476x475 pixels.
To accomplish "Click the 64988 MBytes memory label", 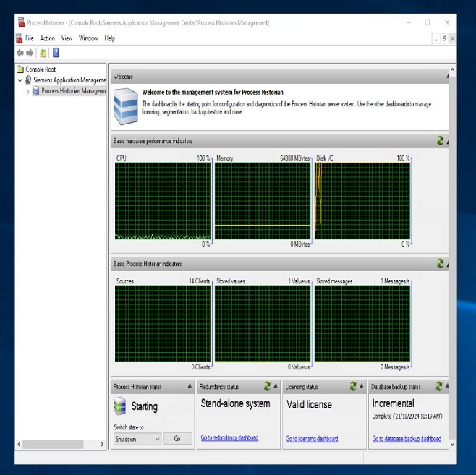I will tap(294, 158).
